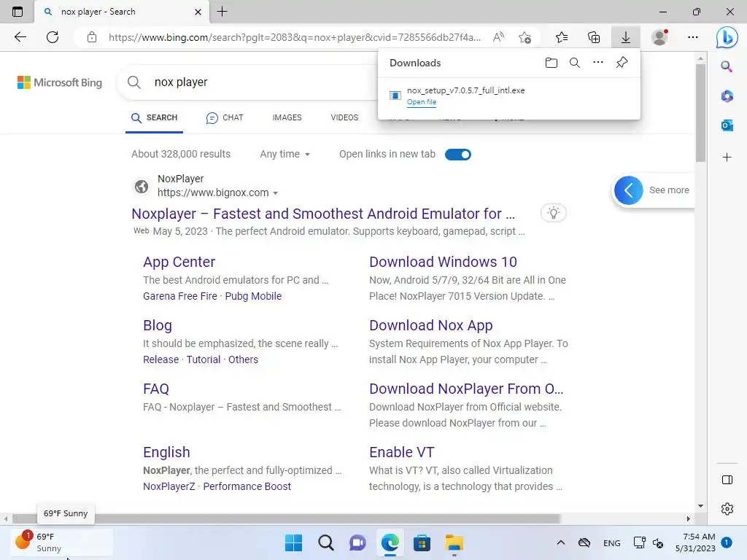
Task: Open the Blog link
Action: [158, 325]
